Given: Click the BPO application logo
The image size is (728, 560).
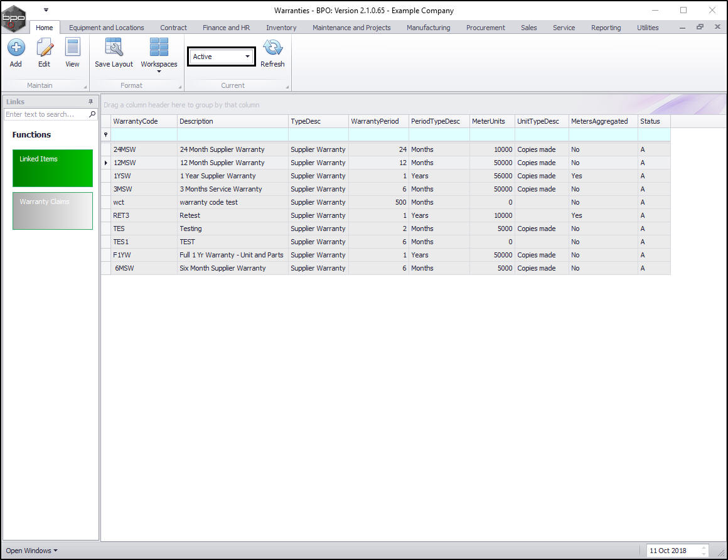Looking at the screenshot, I should pyautogui.click(x=14, y=19).
